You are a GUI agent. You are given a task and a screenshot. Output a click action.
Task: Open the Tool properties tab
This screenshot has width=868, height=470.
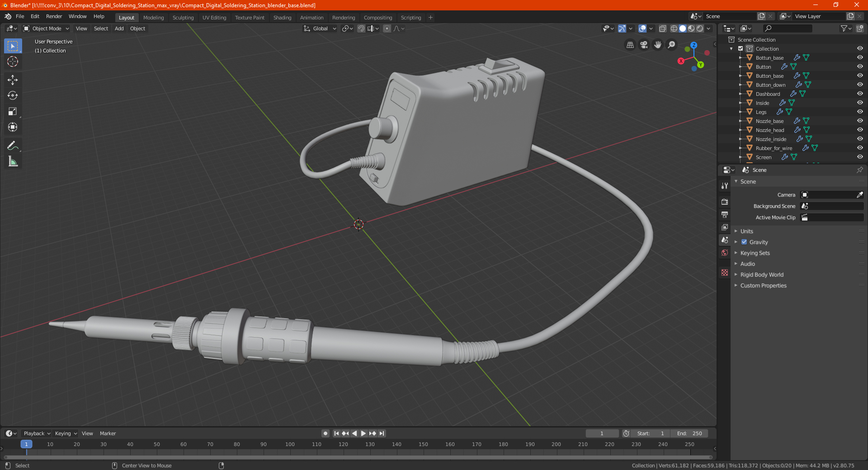[x=725, y=186]
